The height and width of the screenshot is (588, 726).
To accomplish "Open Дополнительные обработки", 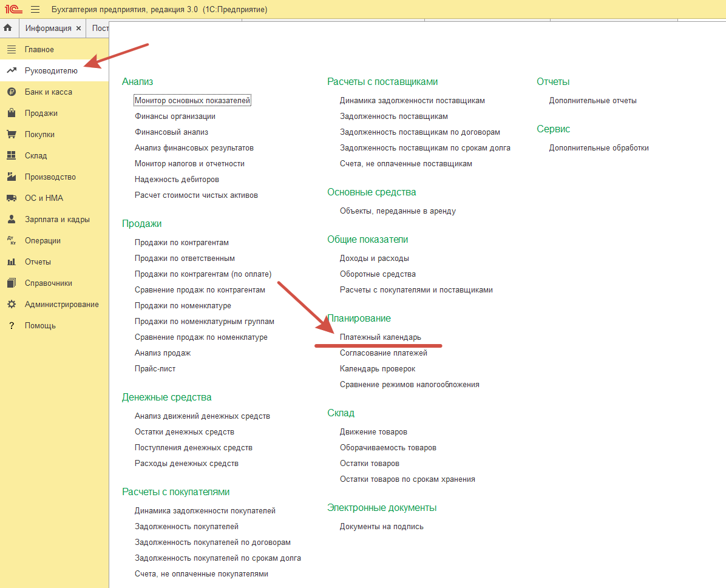I will pyautogui.click(x=599, y=147).
